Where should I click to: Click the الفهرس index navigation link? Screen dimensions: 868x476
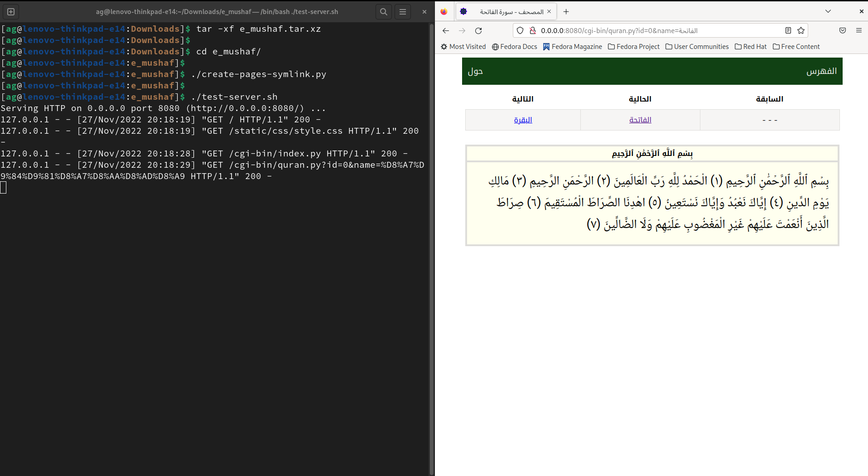pos(821,71)
